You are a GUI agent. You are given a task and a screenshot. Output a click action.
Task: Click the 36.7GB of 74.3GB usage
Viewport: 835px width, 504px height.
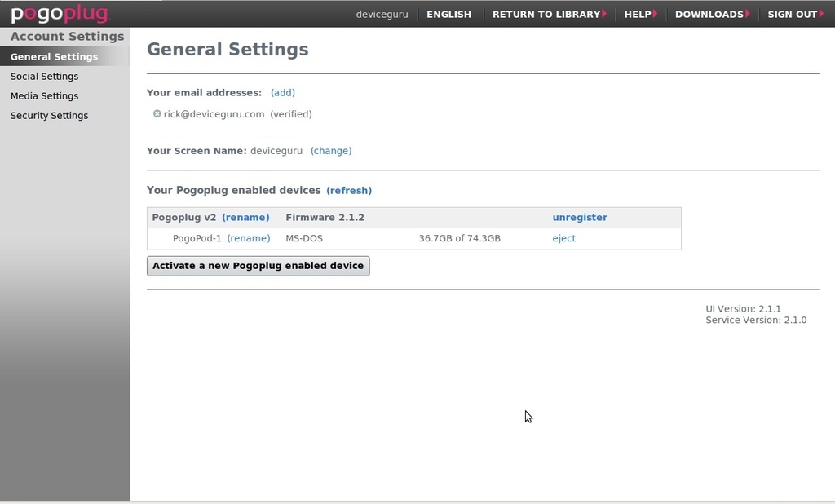coord(460,238)
